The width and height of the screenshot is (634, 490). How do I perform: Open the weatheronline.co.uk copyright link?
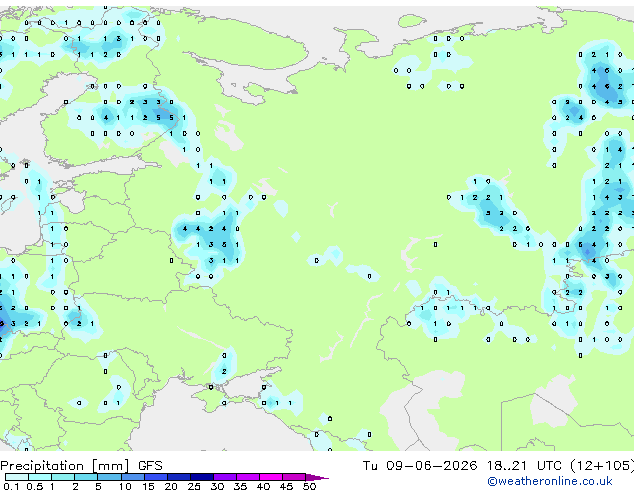coord(550,481)
